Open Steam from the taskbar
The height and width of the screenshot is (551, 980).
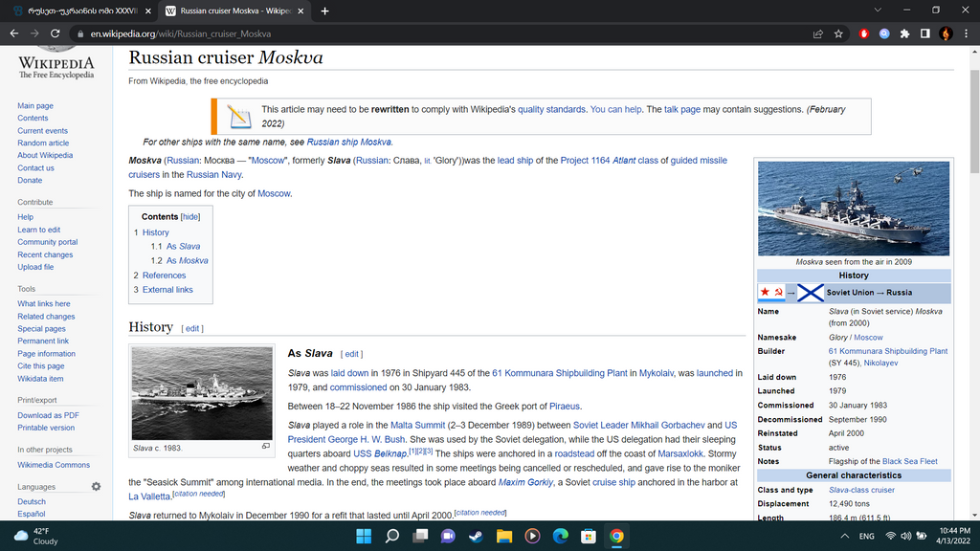(476, 536)
